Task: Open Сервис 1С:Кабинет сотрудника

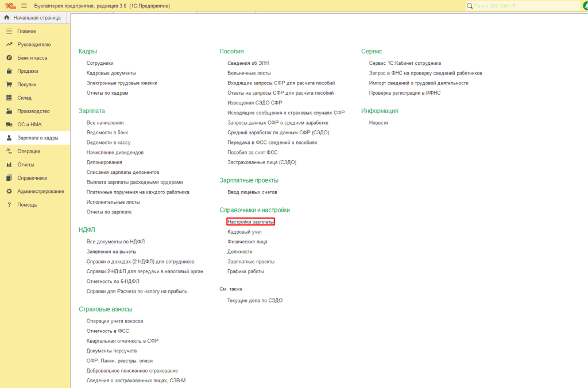Action: click(x=405, y=63)
